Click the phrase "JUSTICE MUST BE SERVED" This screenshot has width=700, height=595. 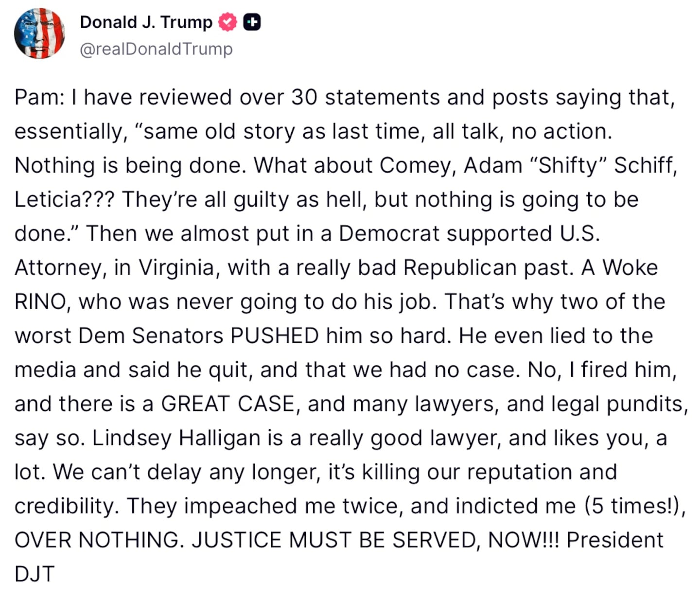[x=335, y=540]
